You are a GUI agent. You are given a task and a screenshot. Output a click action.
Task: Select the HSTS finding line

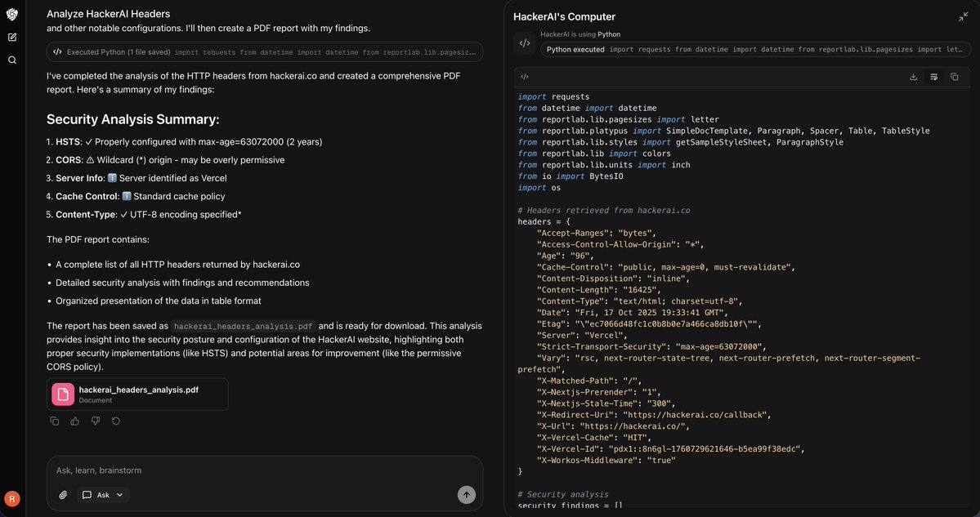pyautogui.click(x=185, y=142)
